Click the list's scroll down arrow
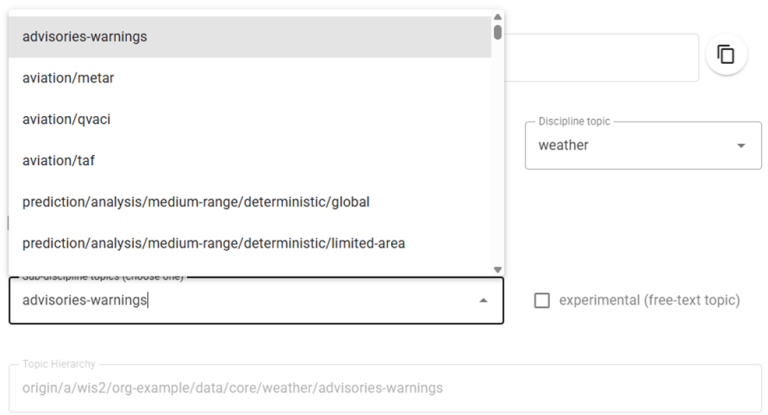This screenshot has height=415, width=768. coord(498,269)
